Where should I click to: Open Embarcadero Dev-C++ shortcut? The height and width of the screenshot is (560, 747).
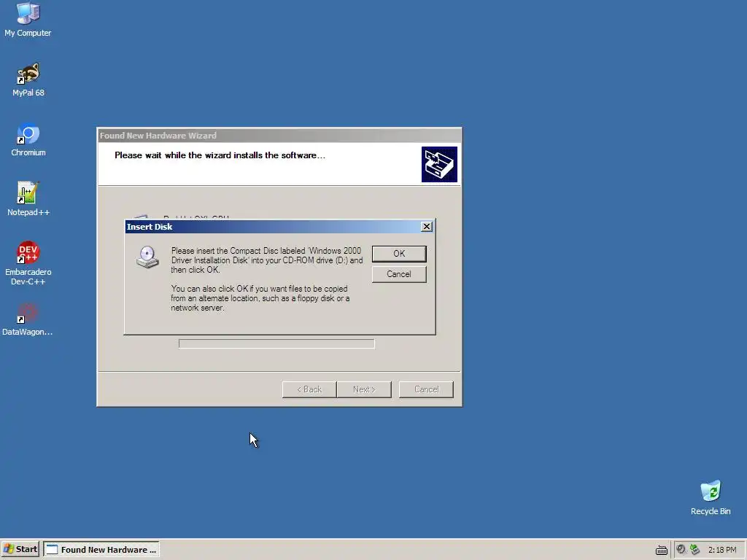coord(28,263)
